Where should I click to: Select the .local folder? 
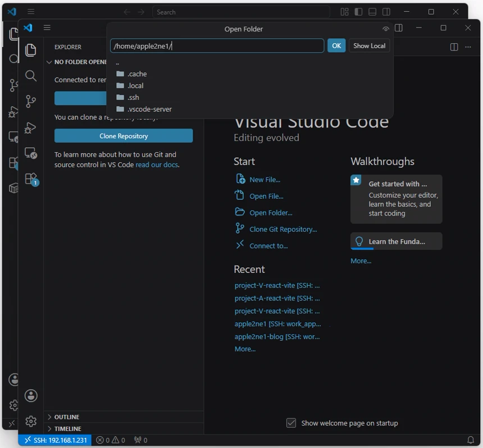pyautogui.click(x=250, y=85)
